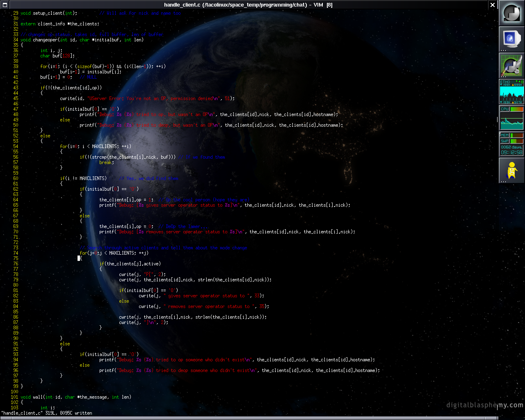This screenshot has width=525, height=420.
Task: Click the SWP label in monitor applet
Action: point(504,141)
